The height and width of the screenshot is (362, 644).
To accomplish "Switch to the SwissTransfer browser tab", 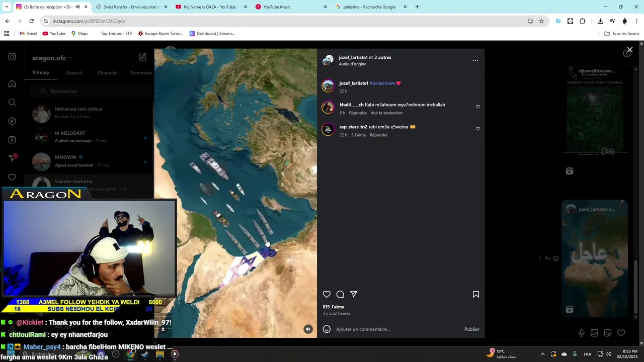I will pos(131,7).
